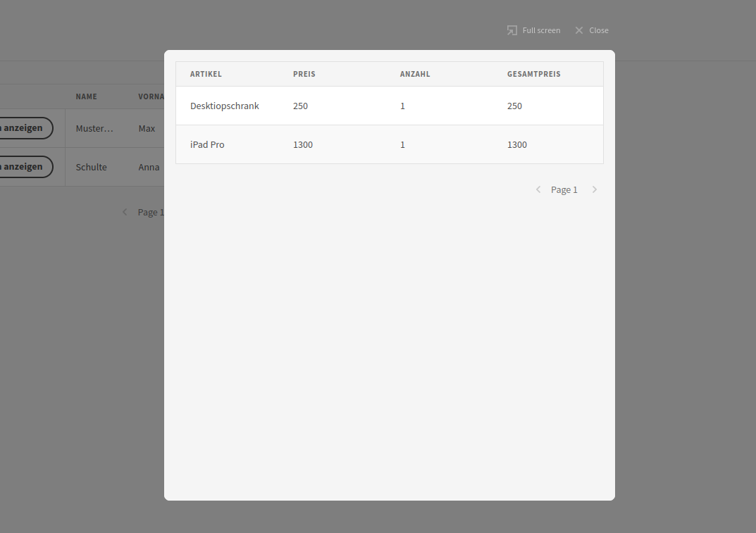Click the Schulte name cell
The height and width of the screenshot is (533, 756).
(x=92, y=167)
